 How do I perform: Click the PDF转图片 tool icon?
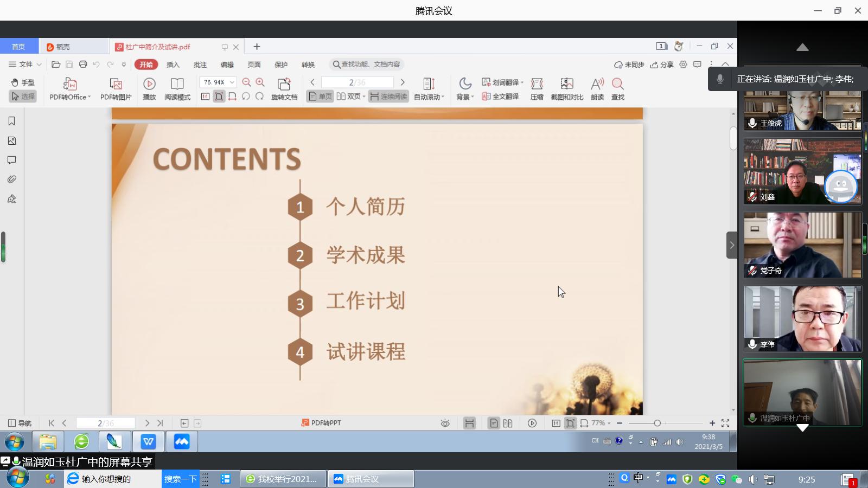116,84
